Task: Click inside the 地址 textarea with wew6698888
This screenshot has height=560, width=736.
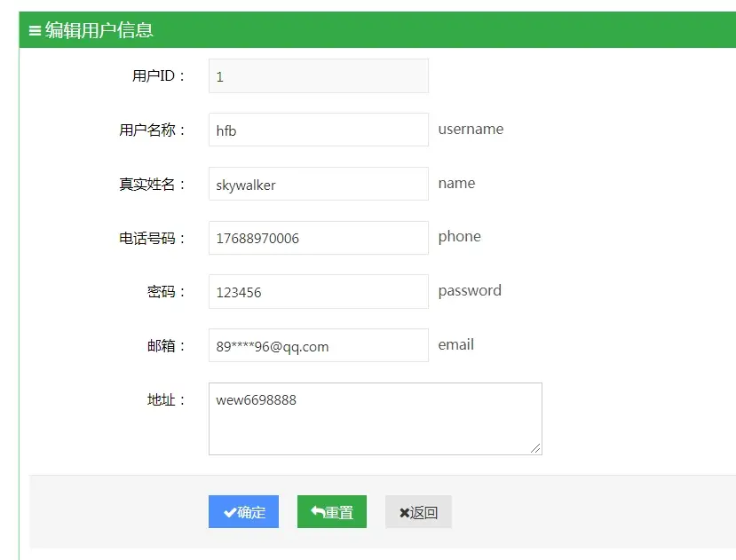Action: (375, 419)
